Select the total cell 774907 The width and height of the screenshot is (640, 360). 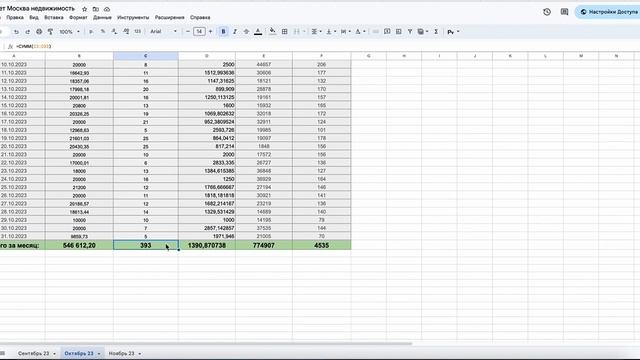(264, 245)
